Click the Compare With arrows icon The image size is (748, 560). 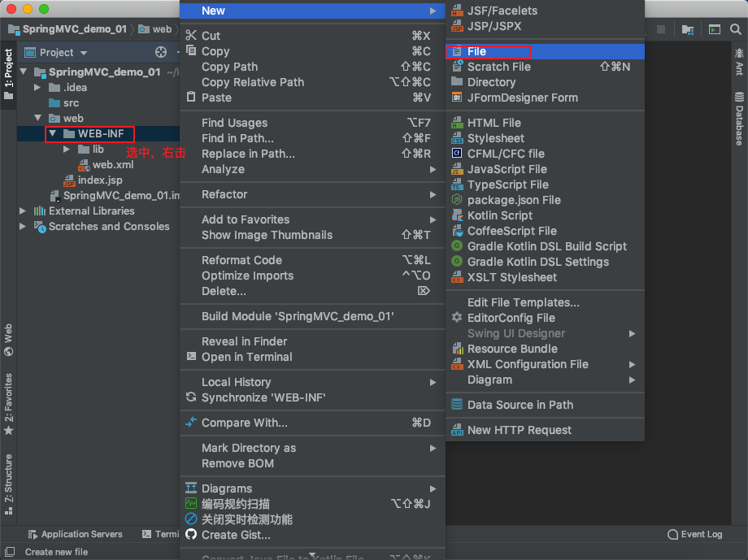coord(191,422)
